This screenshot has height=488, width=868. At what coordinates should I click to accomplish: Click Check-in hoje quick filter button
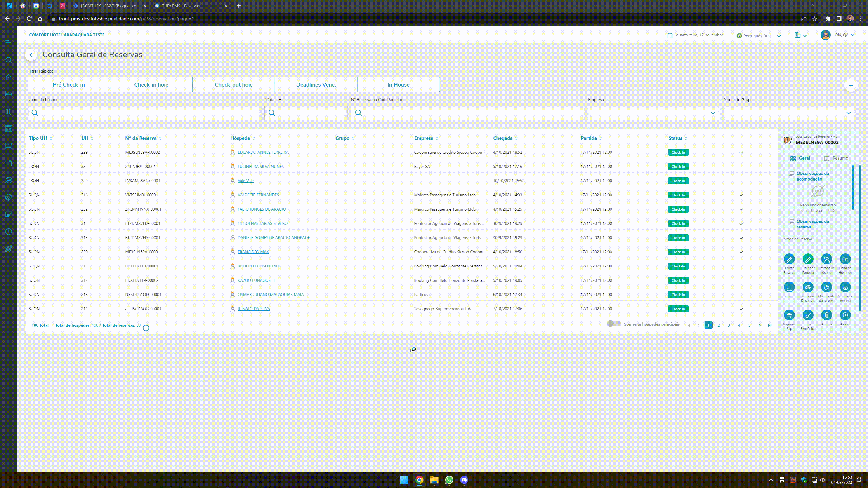pos(151,84)
